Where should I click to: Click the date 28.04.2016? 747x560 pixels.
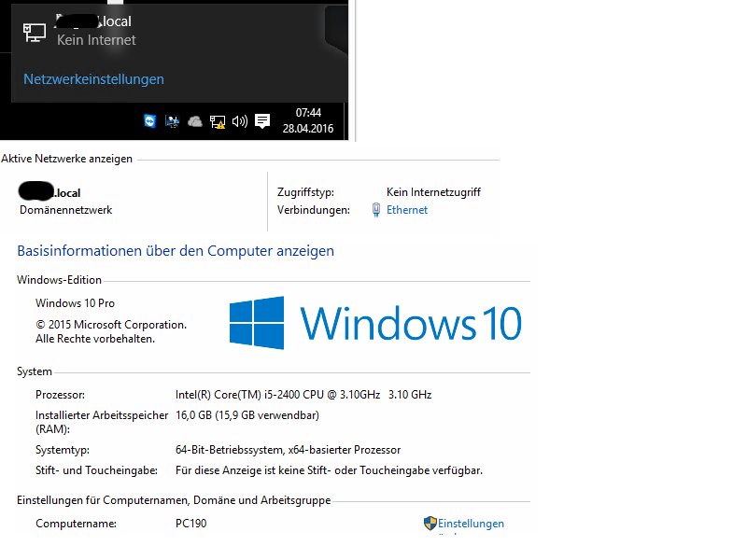click(x=308, y=129)
